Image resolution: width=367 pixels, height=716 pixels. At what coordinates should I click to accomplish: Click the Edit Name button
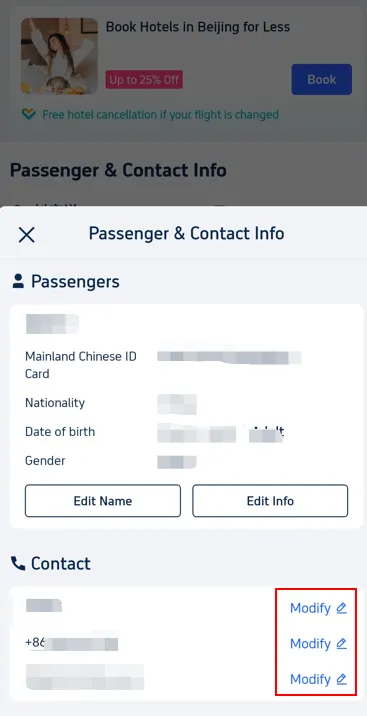point(103,501)
